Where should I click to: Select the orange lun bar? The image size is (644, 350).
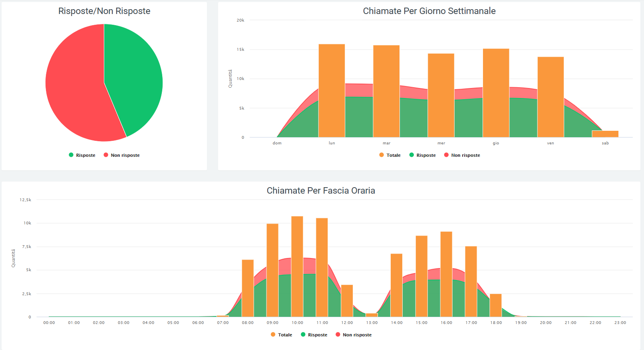332,91
